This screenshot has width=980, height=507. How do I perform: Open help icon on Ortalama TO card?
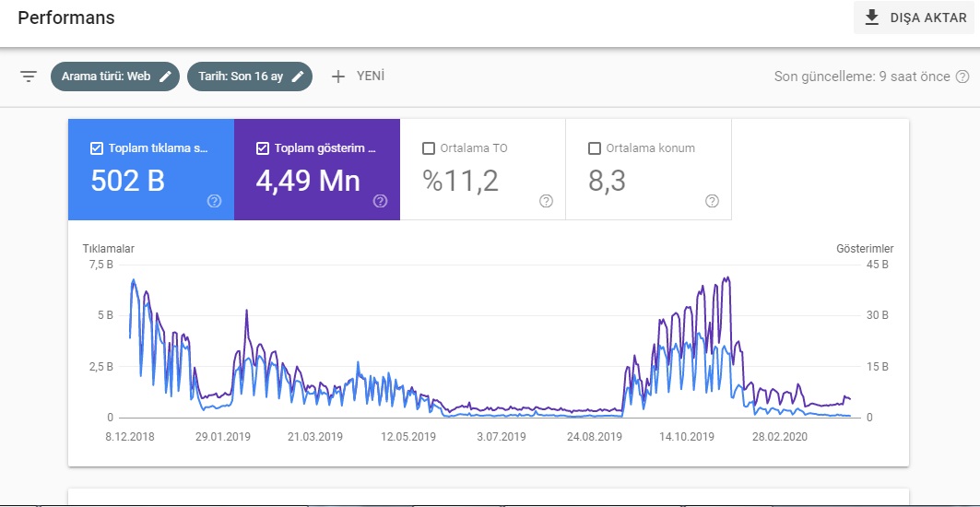[x=546, y=201]
